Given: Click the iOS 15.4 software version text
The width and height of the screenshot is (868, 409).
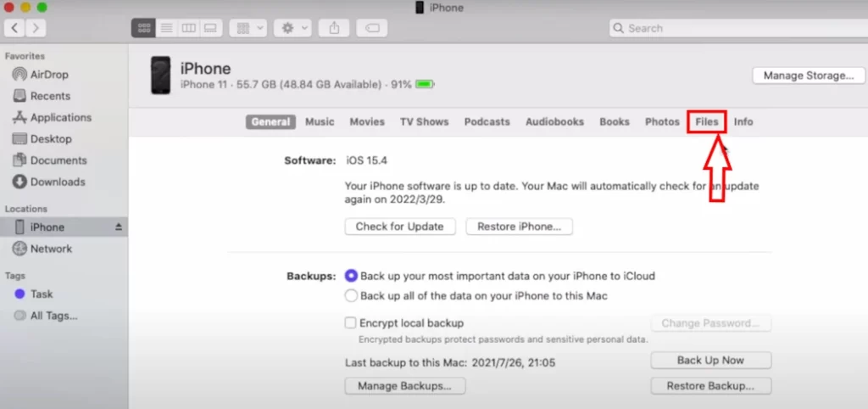Looking at the screenshot, I should [x=366, y=160].
